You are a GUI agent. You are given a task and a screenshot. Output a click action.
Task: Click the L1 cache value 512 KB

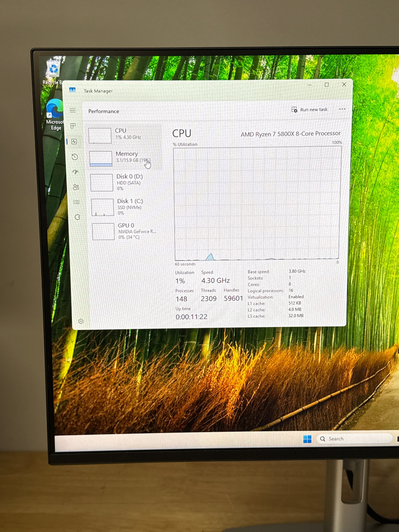pyautogui.click(x=295, y=303)
